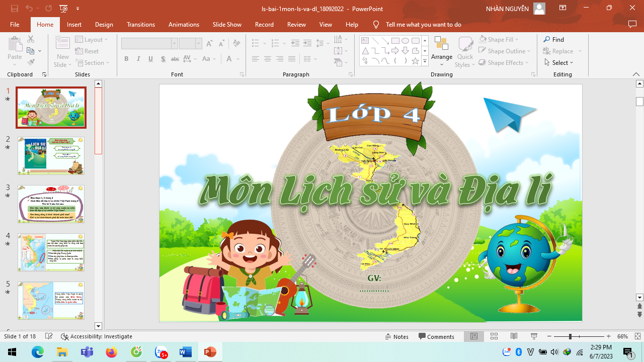Expand the Shape Fill dropdown
Image resolution: width=644 pixels, height=362 pixels.
tap(517, 39)
